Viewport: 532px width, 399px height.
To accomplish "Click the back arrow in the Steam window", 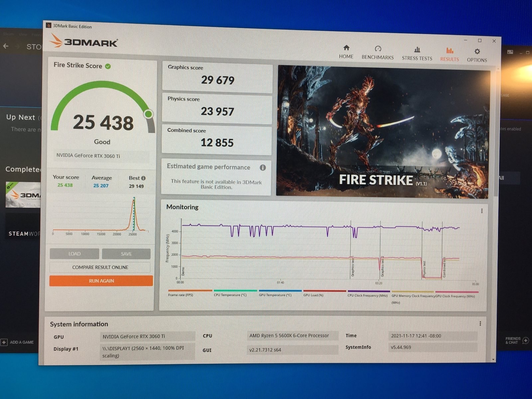I will tap(6, 46).
